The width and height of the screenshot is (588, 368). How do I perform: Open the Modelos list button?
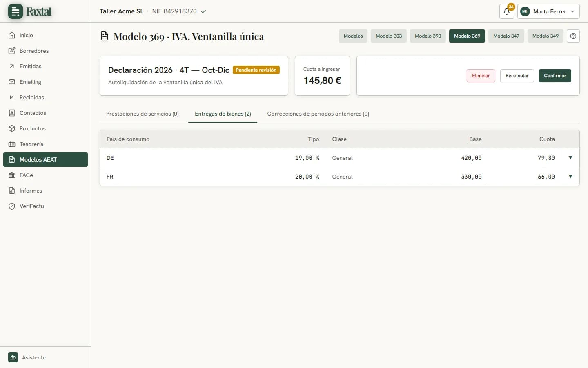point(353,36)
